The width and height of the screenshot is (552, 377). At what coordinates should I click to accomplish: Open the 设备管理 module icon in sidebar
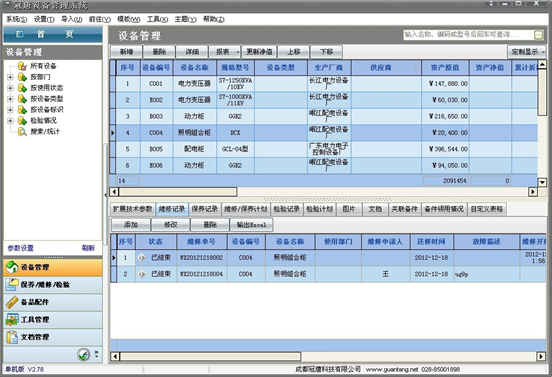tap(12, 267)
